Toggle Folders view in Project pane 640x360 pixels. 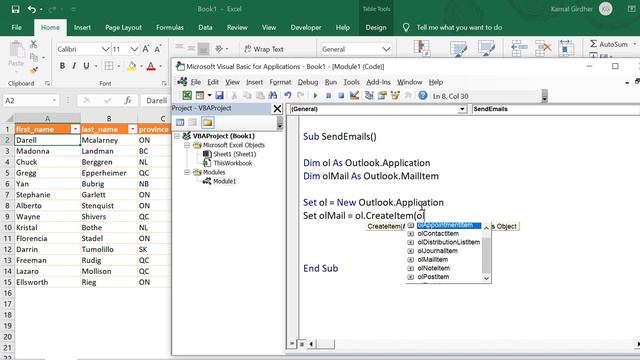pos(207,122)
